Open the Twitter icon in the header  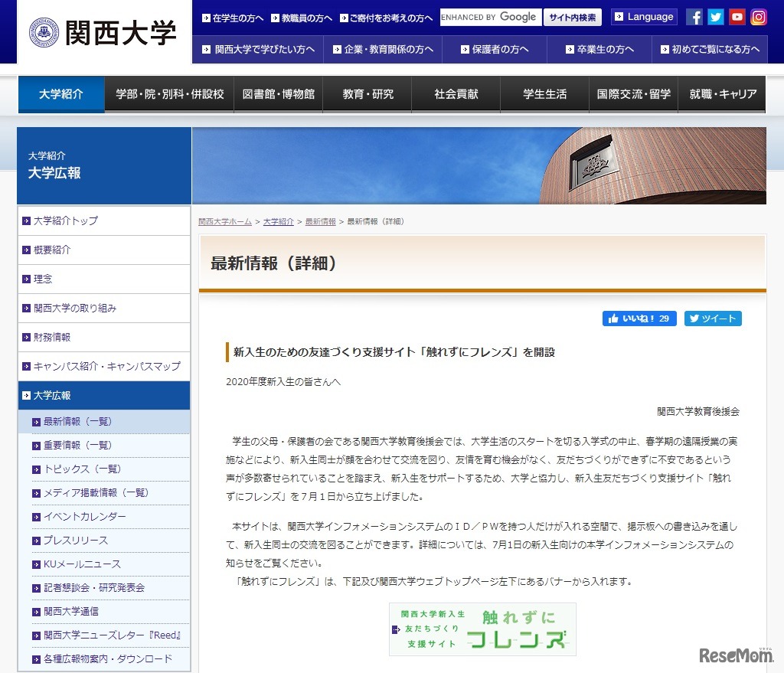click(715, 16)
